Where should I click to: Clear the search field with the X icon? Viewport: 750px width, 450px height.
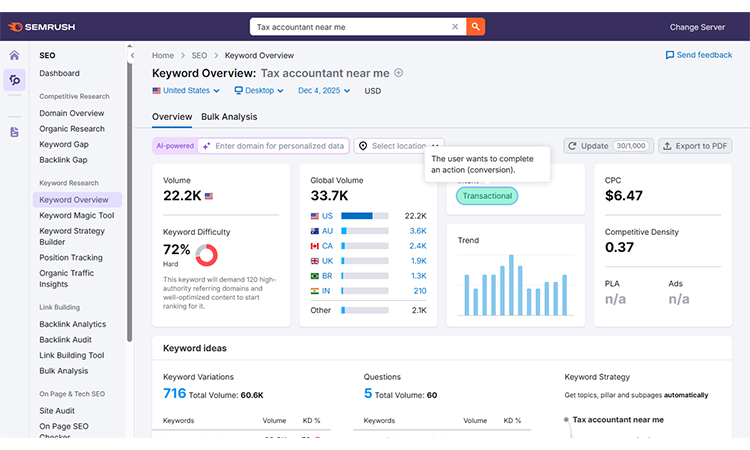(x=456, y=27)
